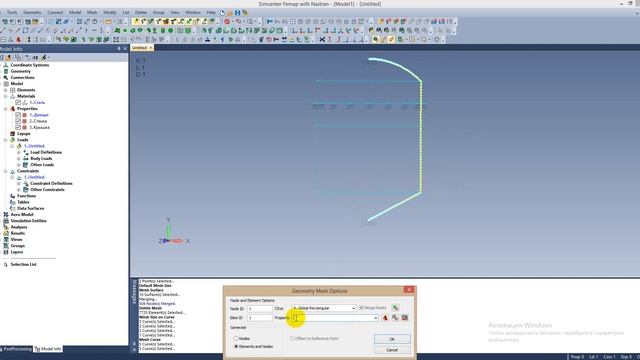Click the Coordinate Systems icon in tree

6,65
